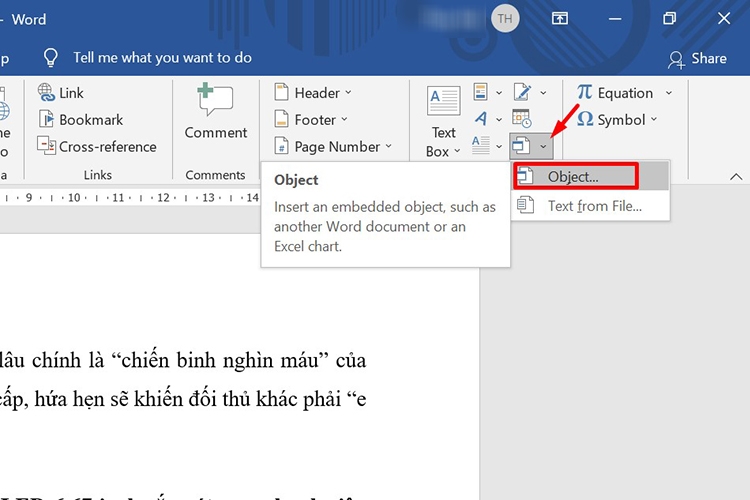This screenshot has height=500, width=750.
Task: Click the lightbulb Tell me icon
Action: click(x=51, y=58)
